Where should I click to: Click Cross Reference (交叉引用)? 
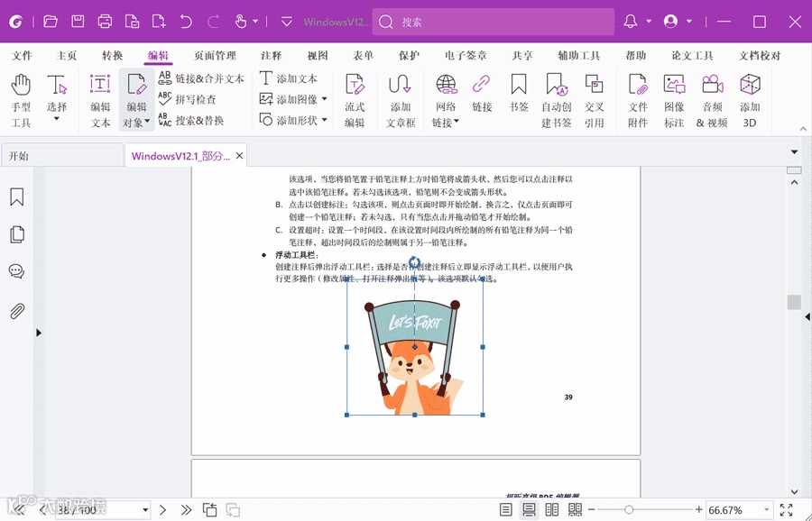pos(594,100)
